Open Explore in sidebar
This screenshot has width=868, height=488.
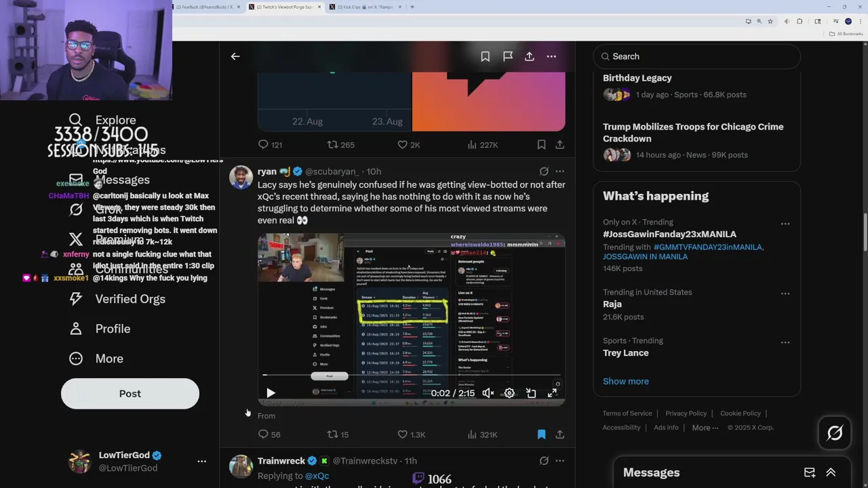pyautogui.click(x=102, y=120)
